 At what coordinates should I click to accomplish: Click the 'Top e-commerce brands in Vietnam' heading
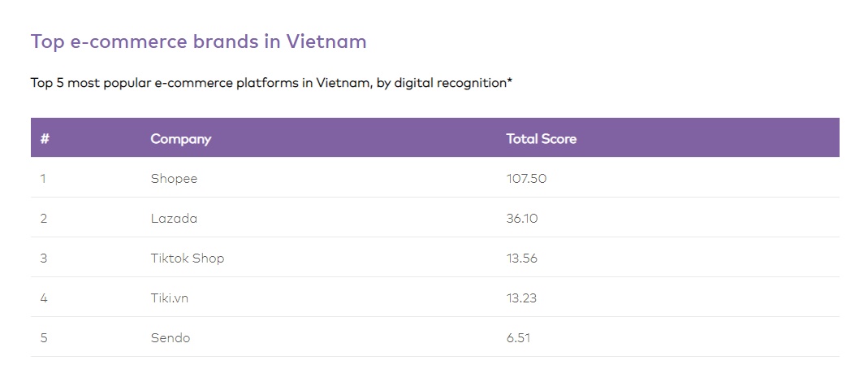pyautogui.click(x=198, y=41)
